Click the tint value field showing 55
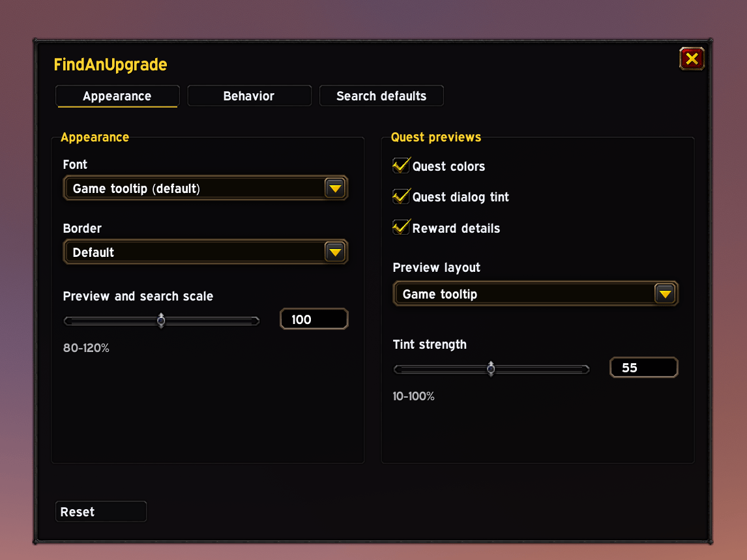The height and width of the screenshot is (560, 747). pos(643,368)
